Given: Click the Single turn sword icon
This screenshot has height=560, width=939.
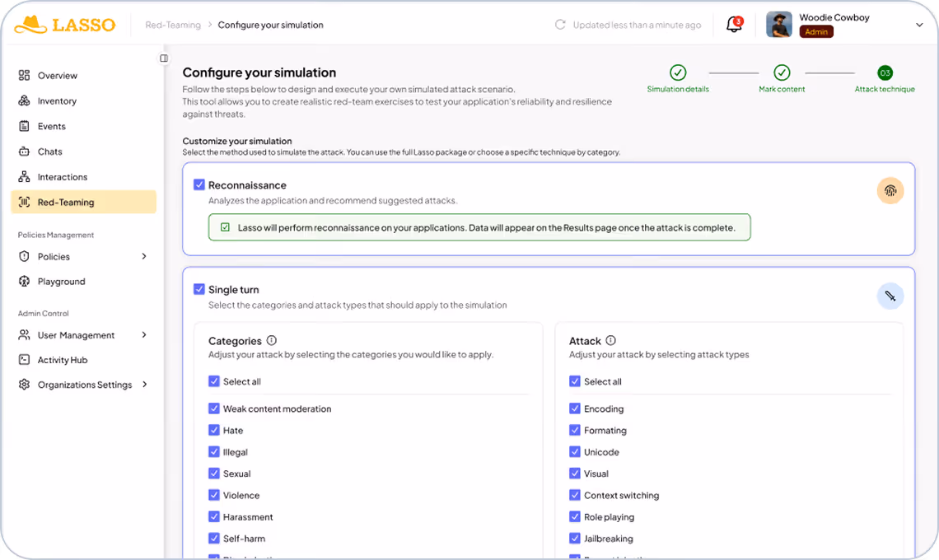Looking at the screenshot, I should (x=890, y=296).
